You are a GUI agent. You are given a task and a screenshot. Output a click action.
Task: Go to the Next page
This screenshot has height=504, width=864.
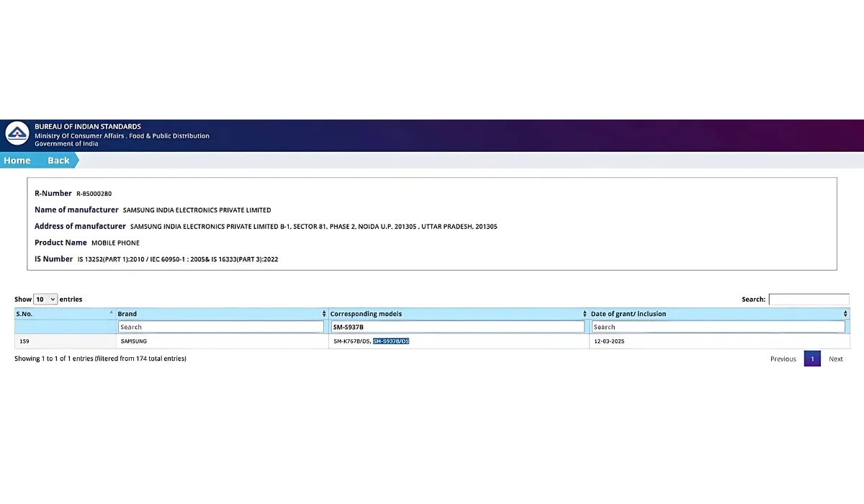pos(835,359)
